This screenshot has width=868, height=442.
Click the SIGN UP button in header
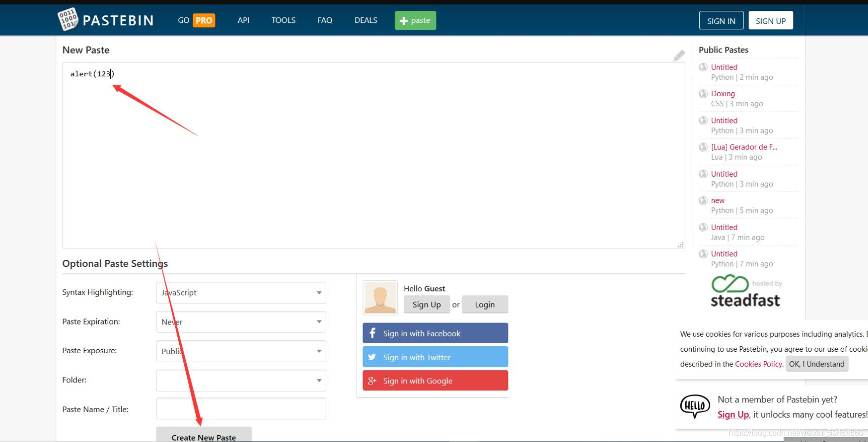771,20
